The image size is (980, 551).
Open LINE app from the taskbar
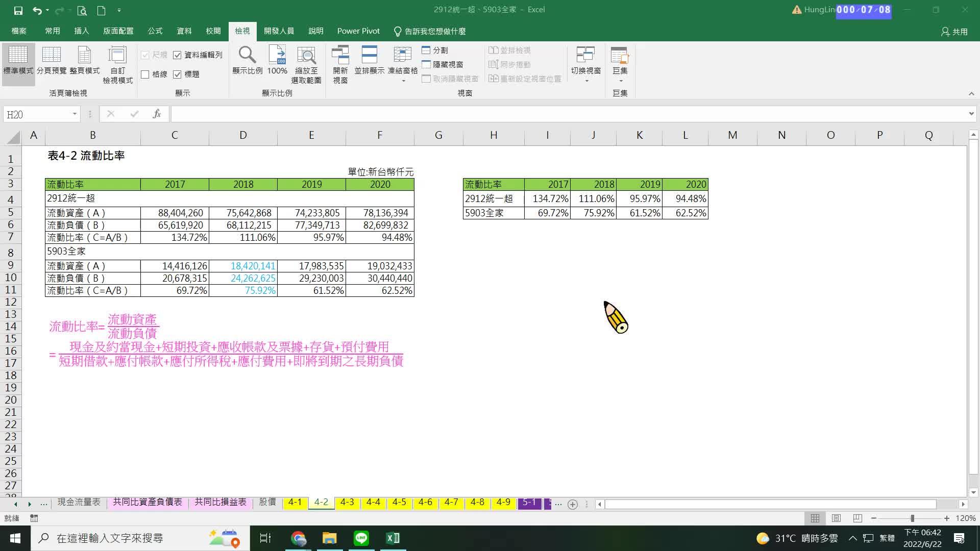click(361, 538)
